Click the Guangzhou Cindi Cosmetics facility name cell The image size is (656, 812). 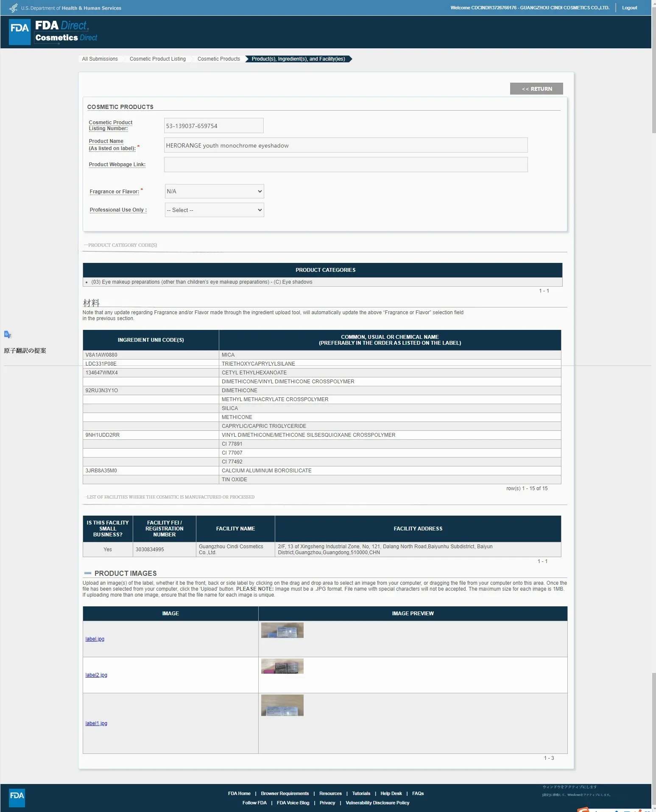pos(235,550)
